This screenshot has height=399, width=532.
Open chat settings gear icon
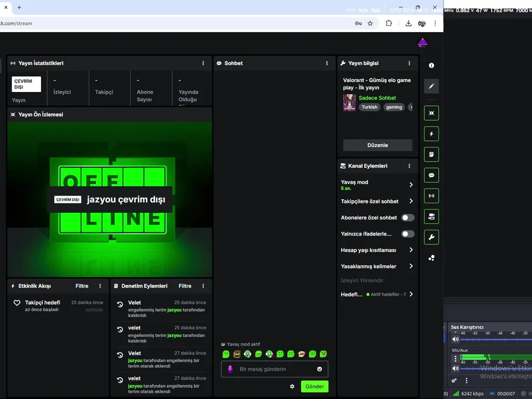point(292,386)
